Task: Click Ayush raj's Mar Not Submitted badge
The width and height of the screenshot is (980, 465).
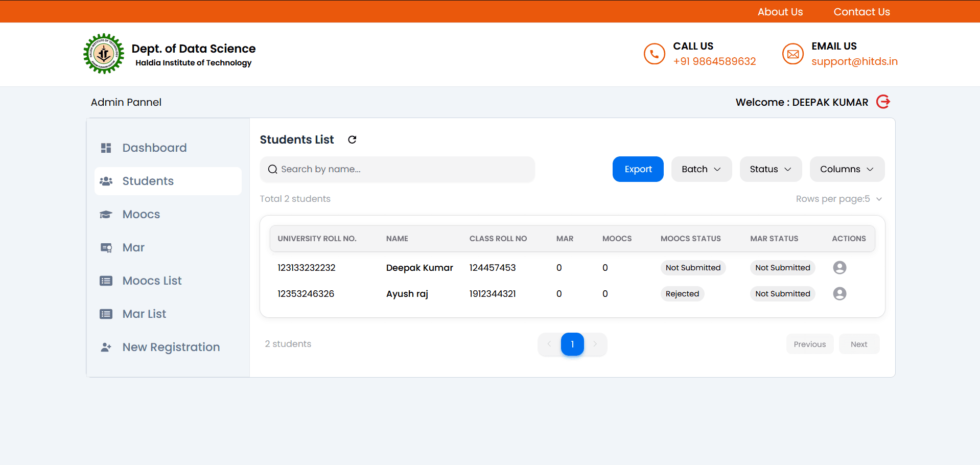Action: point(783,294)
